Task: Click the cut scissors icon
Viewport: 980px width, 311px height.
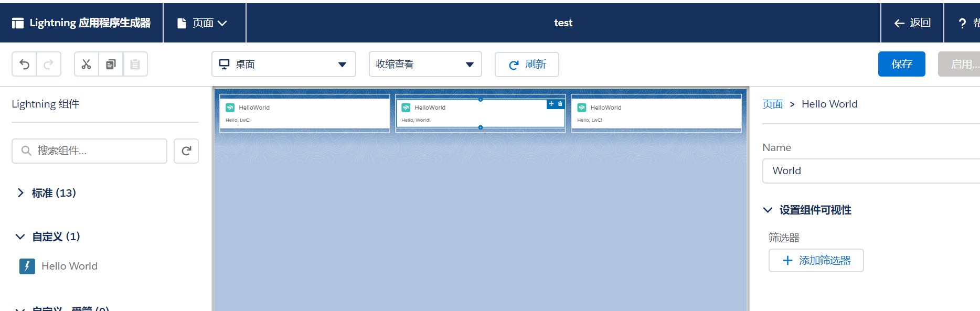Action: point(87,64)
